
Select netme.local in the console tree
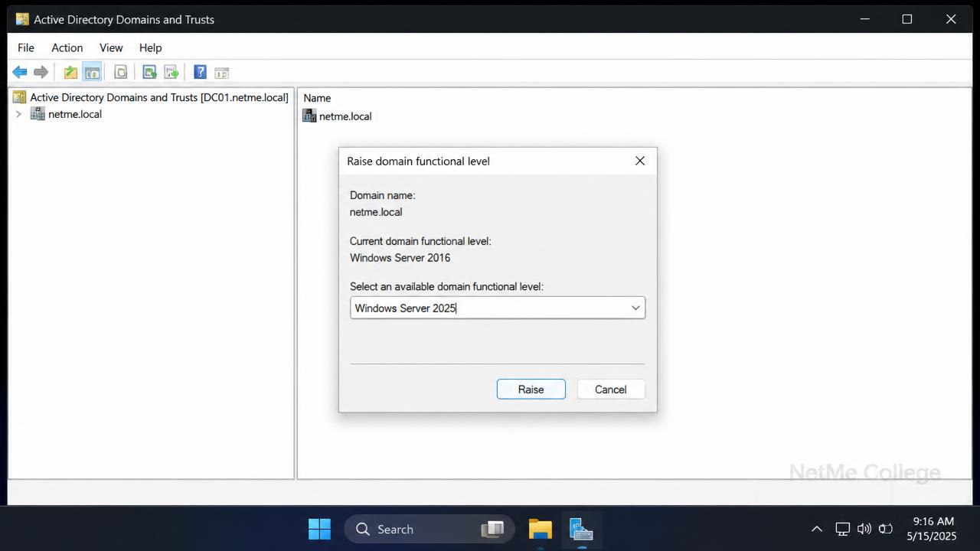[75, 114]
